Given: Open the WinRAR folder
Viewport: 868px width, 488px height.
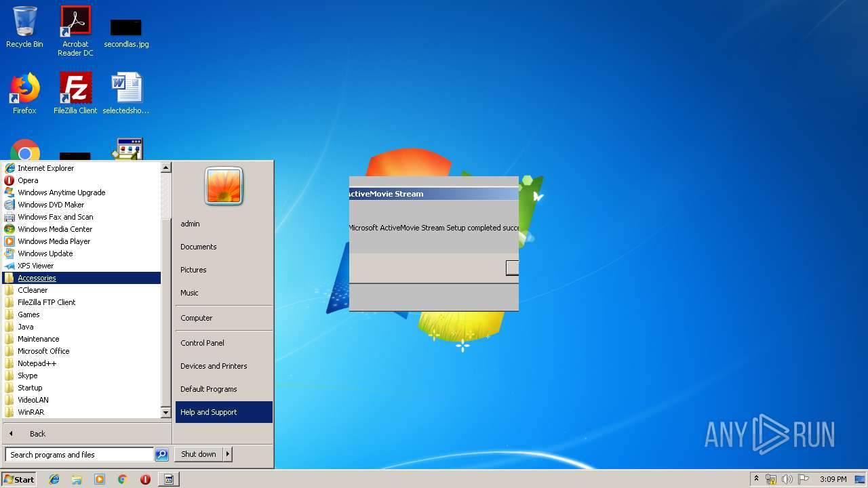Looking at the screenshot, I should pos(81,412).
